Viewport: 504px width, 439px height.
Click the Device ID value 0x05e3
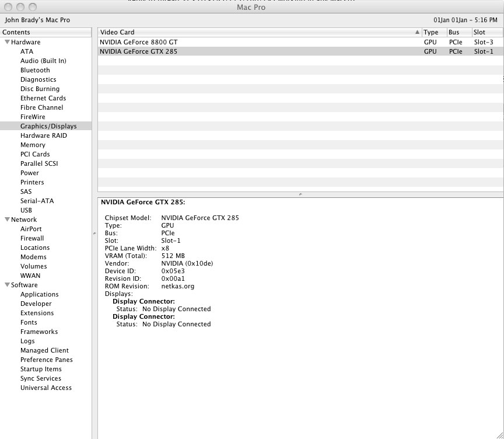[173, 271]
